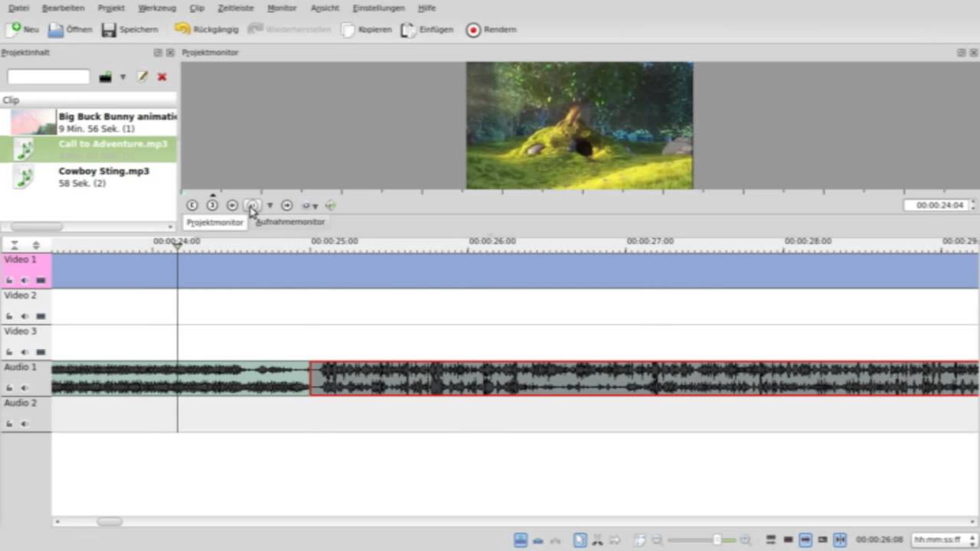Delete clip with the red X icon

(162, 77)
